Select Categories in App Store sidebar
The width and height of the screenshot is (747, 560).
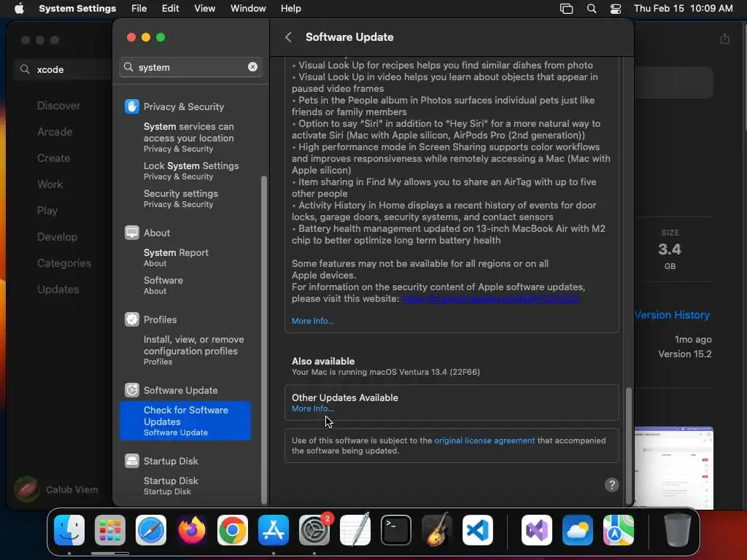coord(64,262)
